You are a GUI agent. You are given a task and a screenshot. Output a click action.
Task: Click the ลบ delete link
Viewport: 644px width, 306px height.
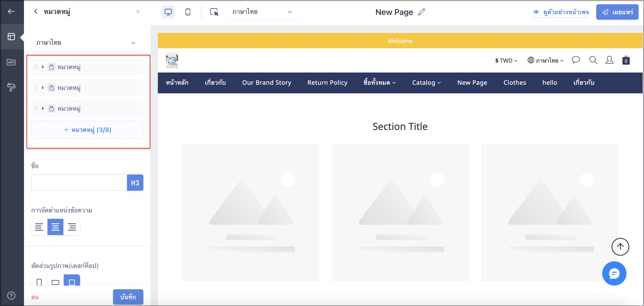point(35,297)
